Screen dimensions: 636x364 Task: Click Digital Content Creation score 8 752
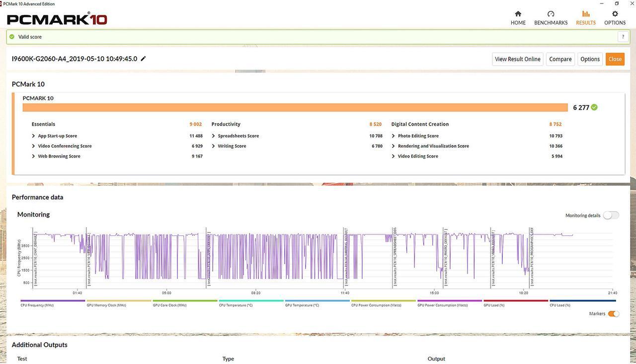pos(555,124)
